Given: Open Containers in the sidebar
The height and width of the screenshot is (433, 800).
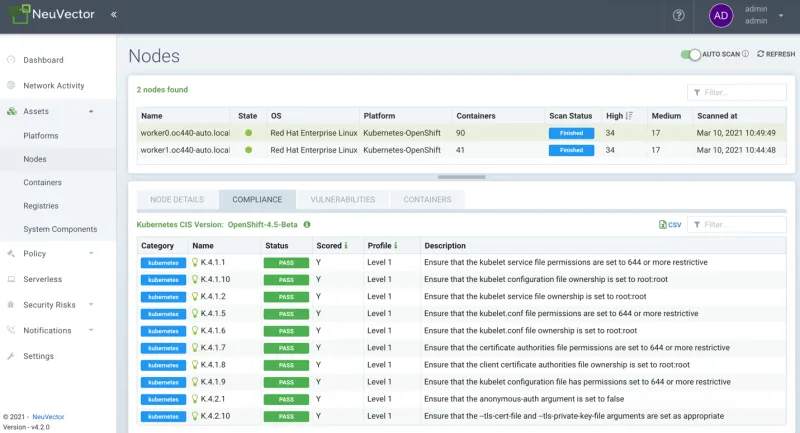Looking at the screenshot, I should click(x=43, y=182).
